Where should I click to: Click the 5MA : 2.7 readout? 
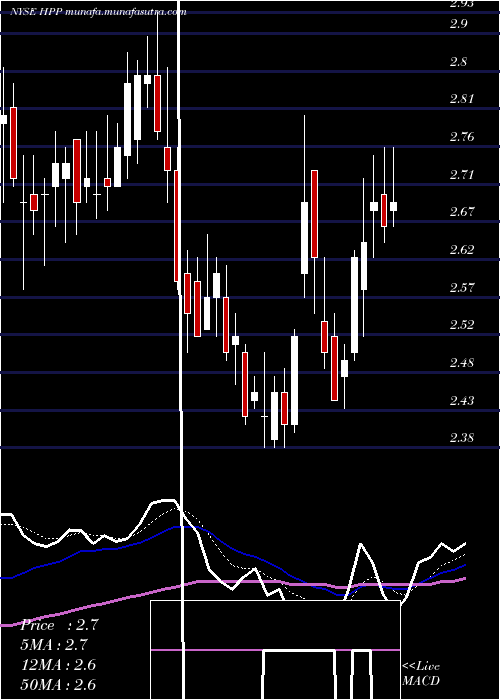click(x=54, y=645)
